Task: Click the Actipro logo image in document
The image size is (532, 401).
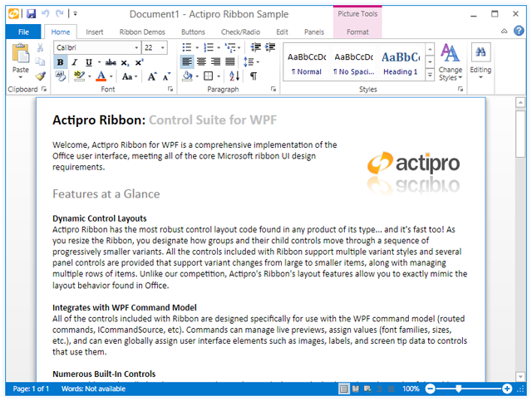Action: point(413,173)
